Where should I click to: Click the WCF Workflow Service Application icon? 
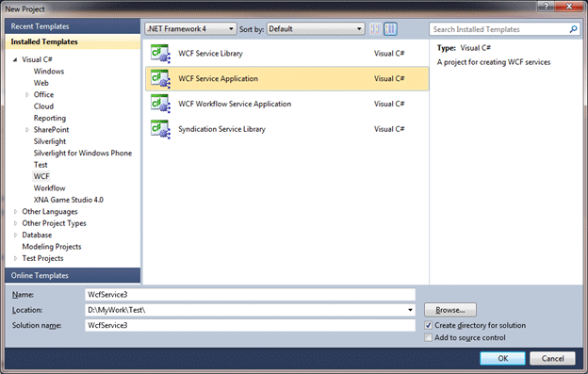click(x=160, y=104)
